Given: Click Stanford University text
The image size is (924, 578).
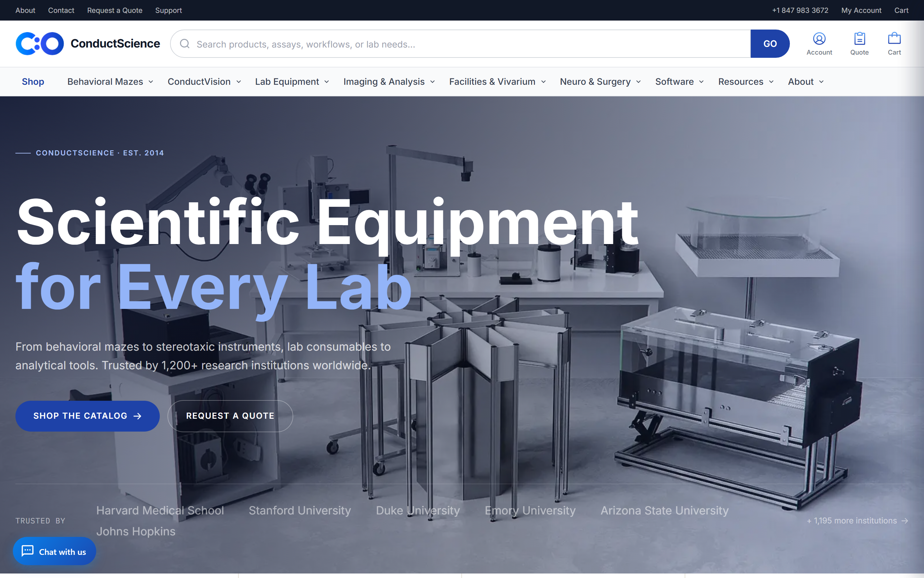Looking at the screenshot, I should point(300,510).
